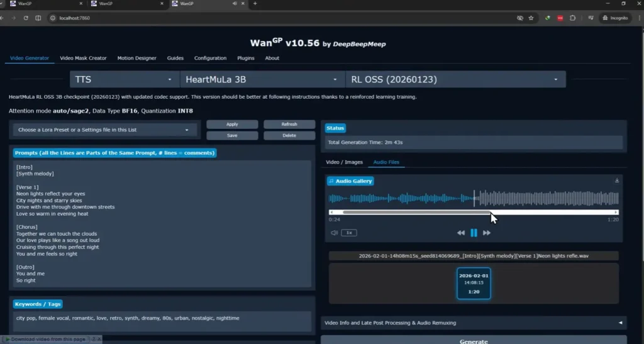Open a new browser tab
Viewport: 644px width, 344px height.
[x=255, y=3]
